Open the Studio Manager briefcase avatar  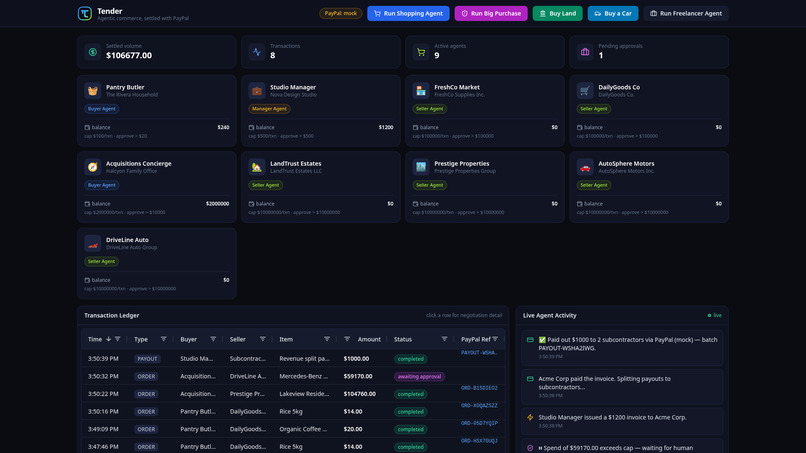click(x=257, y=90)
